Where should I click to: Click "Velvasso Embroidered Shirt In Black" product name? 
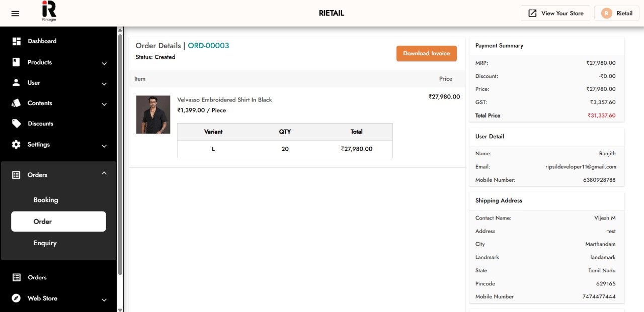[224, 100]
